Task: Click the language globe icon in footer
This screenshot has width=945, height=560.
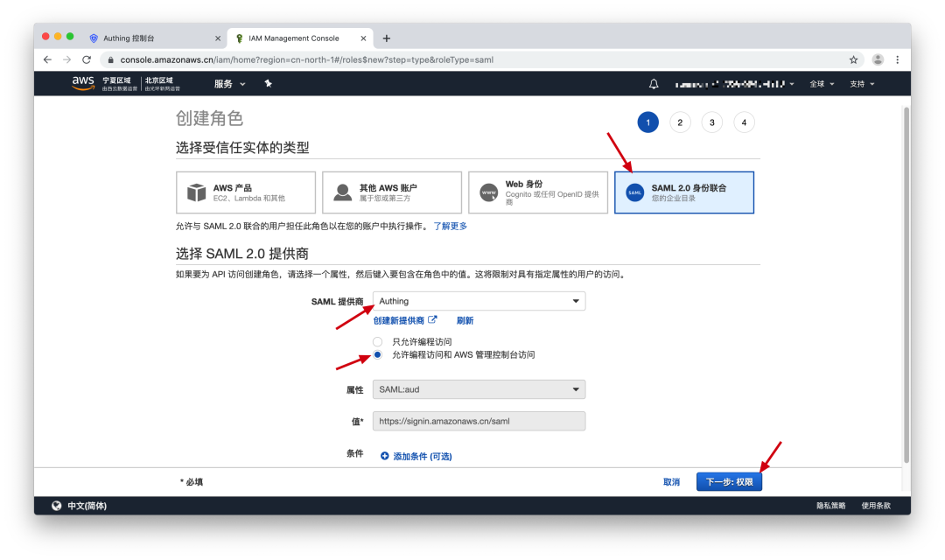Action: pos(56,506)
